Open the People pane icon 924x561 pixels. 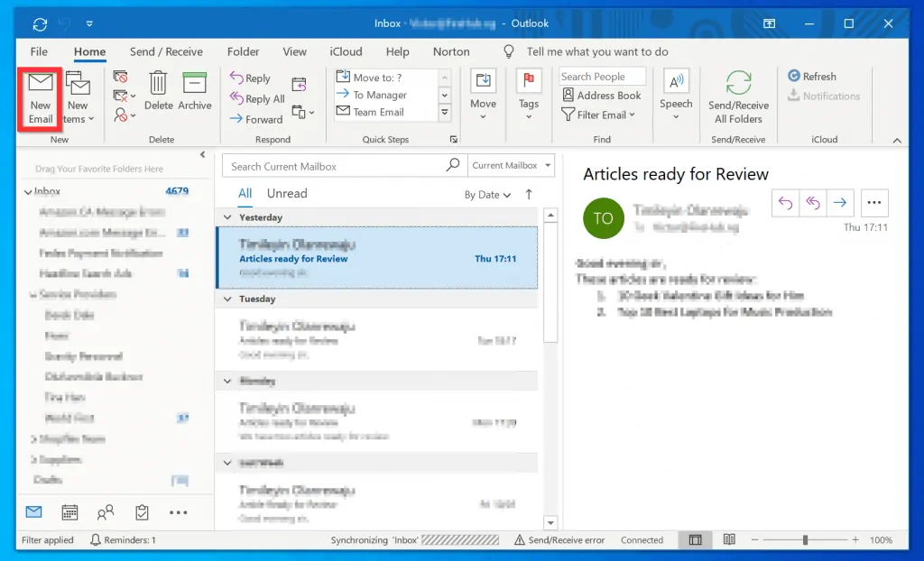pyautogui.click(x=106, y=511)
